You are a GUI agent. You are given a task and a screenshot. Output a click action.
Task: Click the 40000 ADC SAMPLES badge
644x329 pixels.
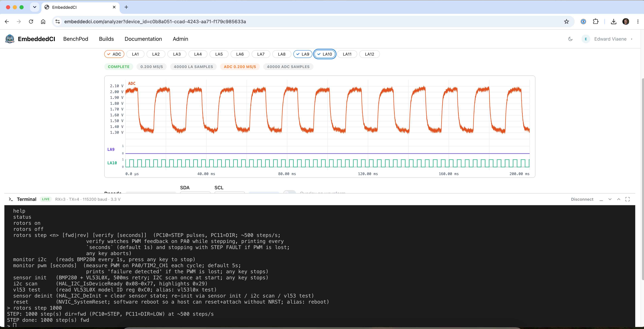click(288, 67)
